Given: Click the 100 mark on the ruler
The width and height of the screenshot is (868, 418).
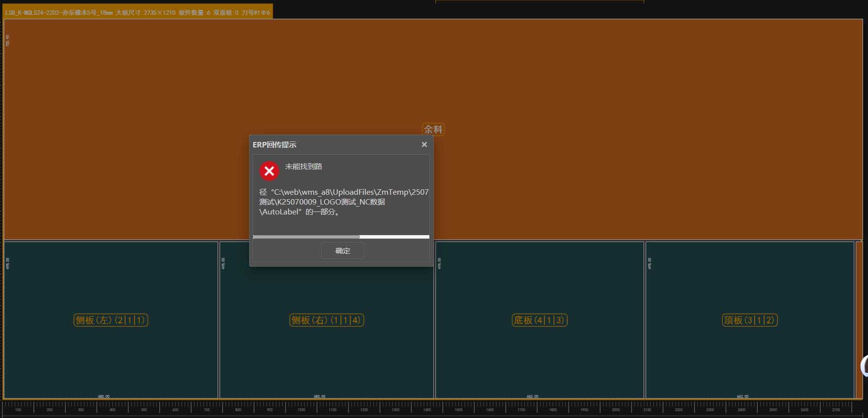Looking at the screenshot, I should 18,409.
